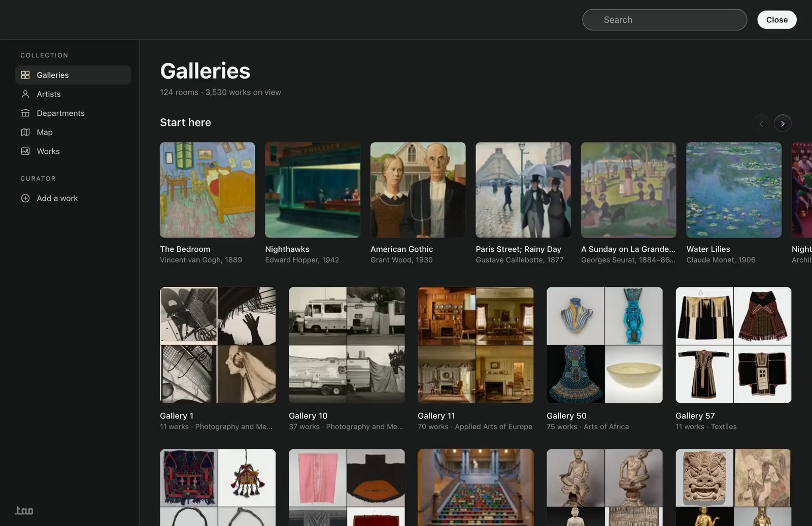Click the American Gothic title text
Screen dimensions: 812x526
(x=401, y=249)
